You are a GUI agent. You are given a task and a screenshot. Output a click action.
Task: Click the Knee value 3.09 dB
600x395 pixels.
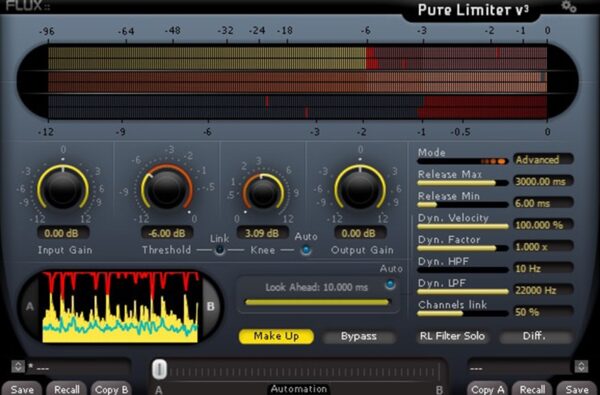(x=262, y=233)
